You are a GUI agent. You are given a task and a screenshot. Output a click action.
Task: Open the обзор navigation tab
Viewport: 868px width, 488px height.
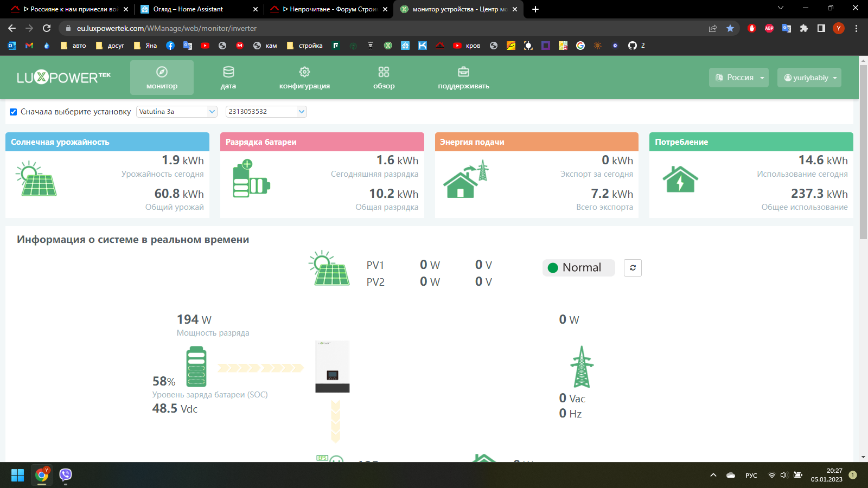click(x=384, y=78)
